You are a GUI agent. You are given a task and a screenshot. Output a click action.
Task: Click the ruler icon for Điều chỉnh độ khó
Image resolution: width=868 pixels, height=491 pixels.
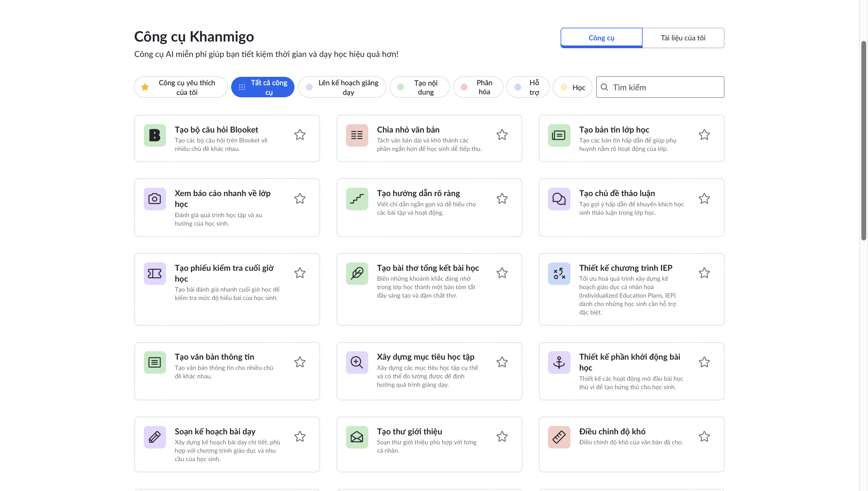[559, 437]
